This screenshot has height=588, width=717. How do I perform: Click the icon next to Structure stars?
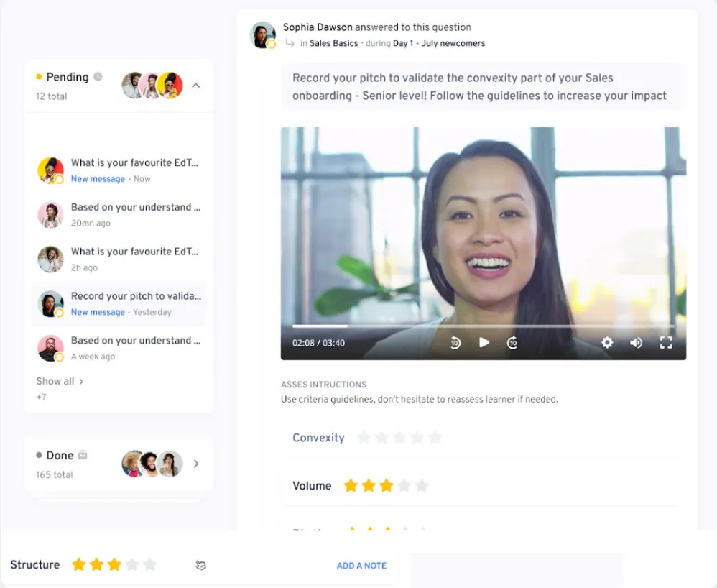click(x=200, y=565)
